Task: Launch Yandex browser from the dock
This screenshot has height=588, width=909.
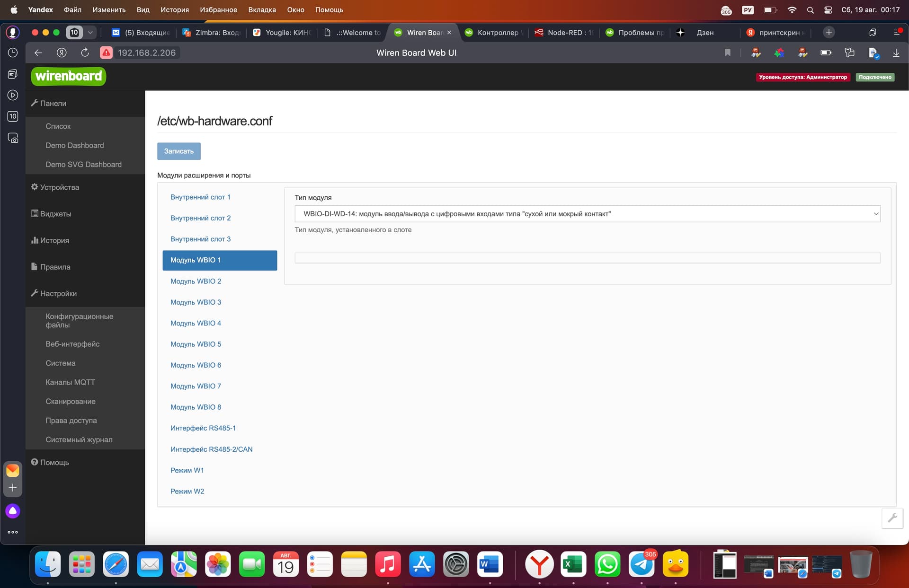Action: point(539,564)
